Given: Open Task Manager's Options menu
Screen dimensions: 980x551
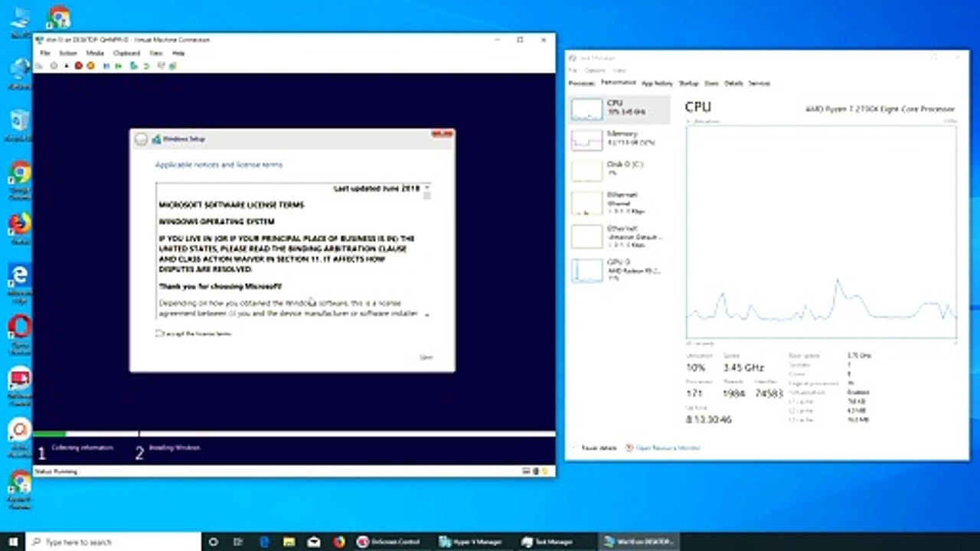Looking at the screenshot, I should (x=595, y=70).
